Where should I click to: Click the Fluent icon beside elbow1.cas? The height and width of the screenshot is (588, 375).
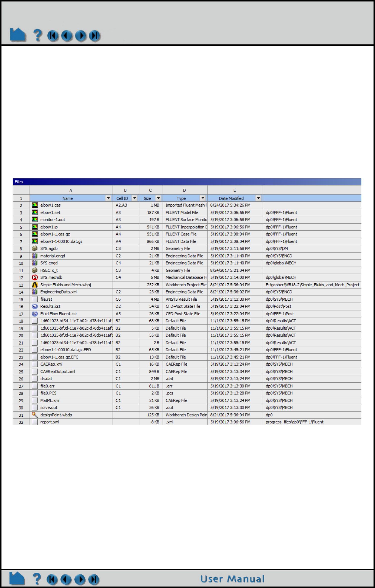pyautogui.click(x=35, y=205)
